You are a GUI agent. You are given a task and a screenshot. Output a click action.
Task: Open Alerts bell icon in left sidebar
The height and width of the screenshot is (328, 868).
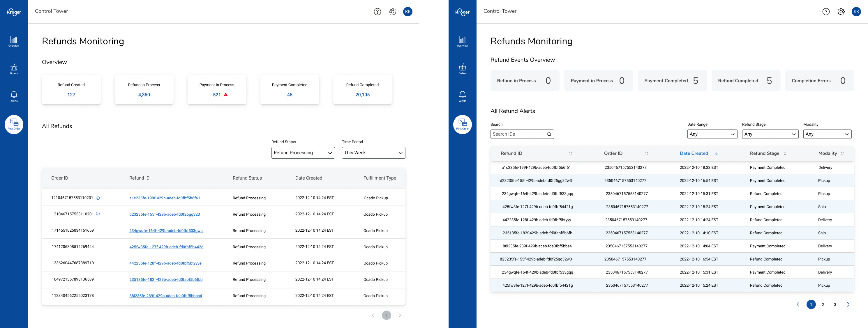[14, 97]
